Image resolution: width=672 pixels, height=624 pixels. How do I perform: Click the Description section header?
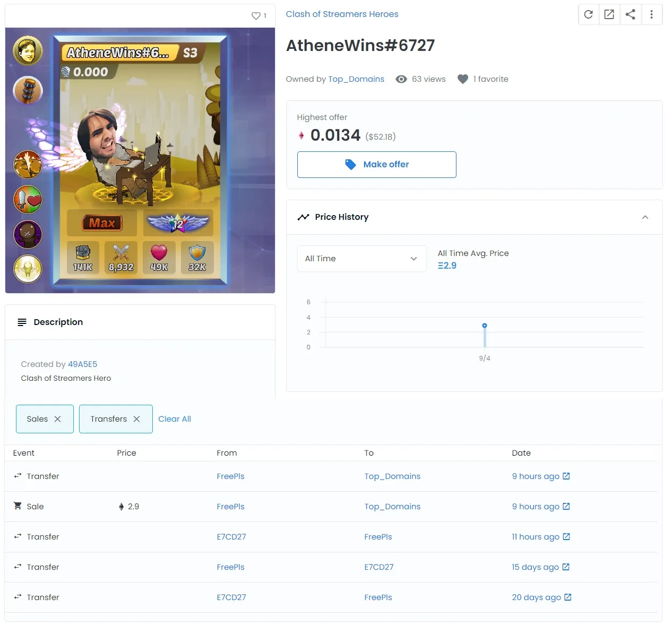tap(140, 322)
